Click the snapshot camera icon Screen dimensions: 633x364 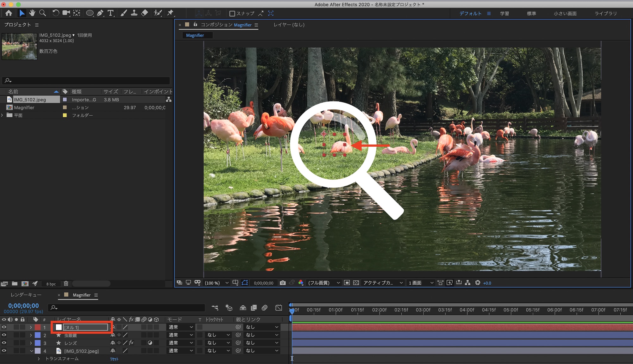click(283, 283)
